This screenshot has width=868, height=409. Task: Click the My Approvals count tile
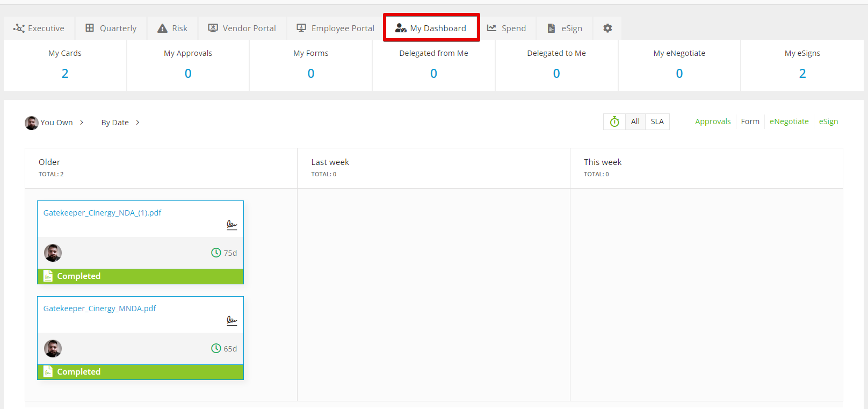tap(188, 65)
